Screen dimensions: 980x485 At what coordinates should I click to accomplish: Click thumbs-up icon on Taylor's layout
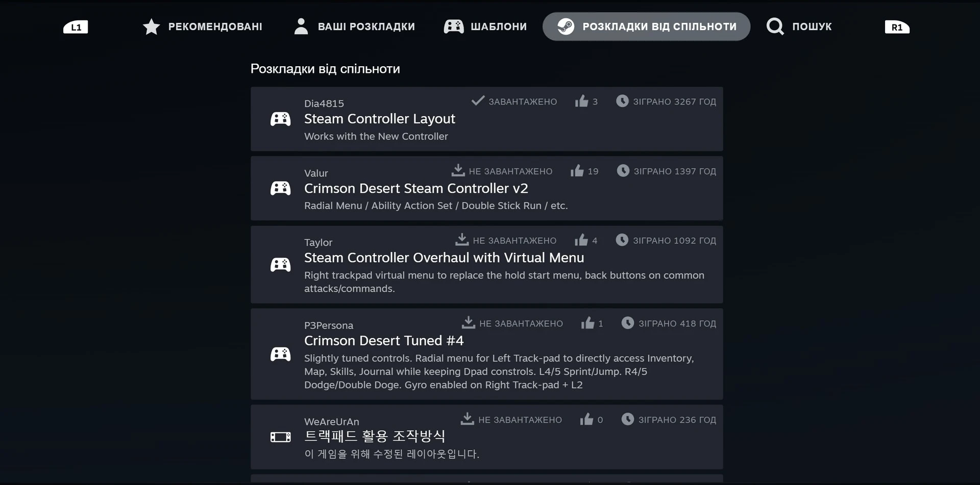581,240
